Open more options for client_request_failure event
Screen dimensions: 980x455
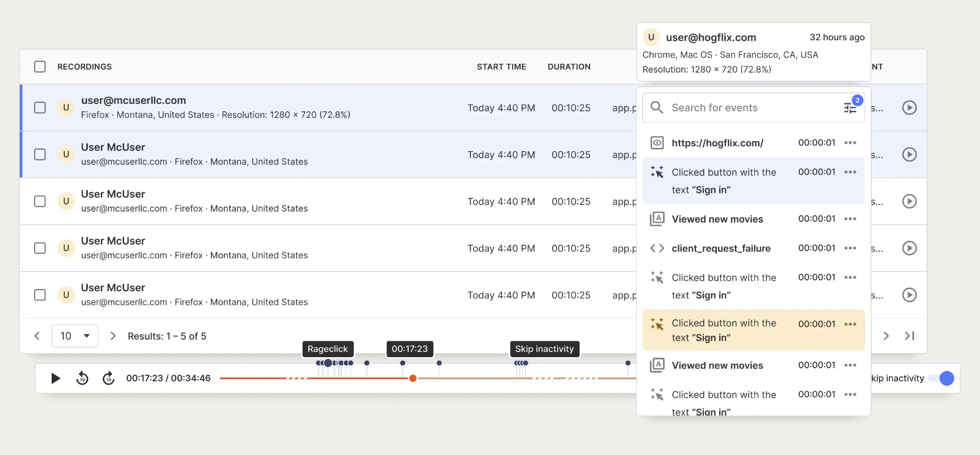coord(850,248)
